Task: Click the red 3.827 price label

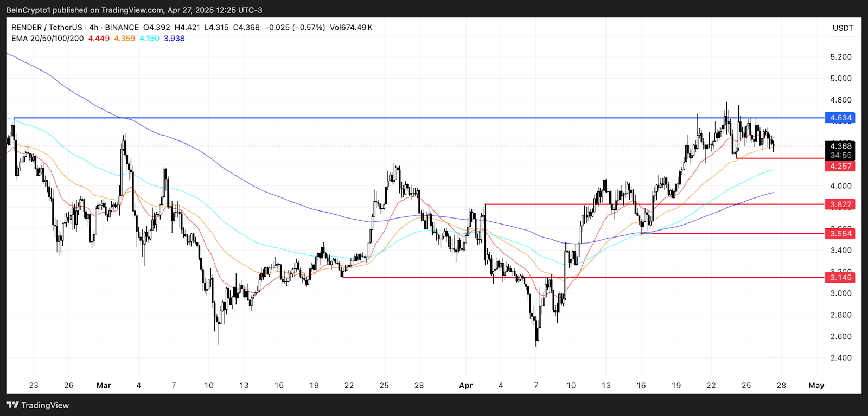Action: [x=840, y=204]
